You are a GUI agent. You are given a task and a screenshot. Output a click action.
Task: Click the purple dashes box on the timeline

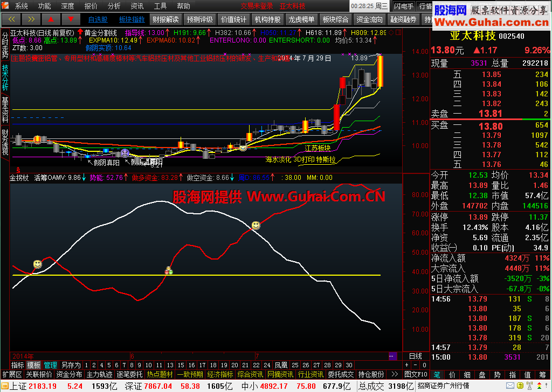(392, 356)
